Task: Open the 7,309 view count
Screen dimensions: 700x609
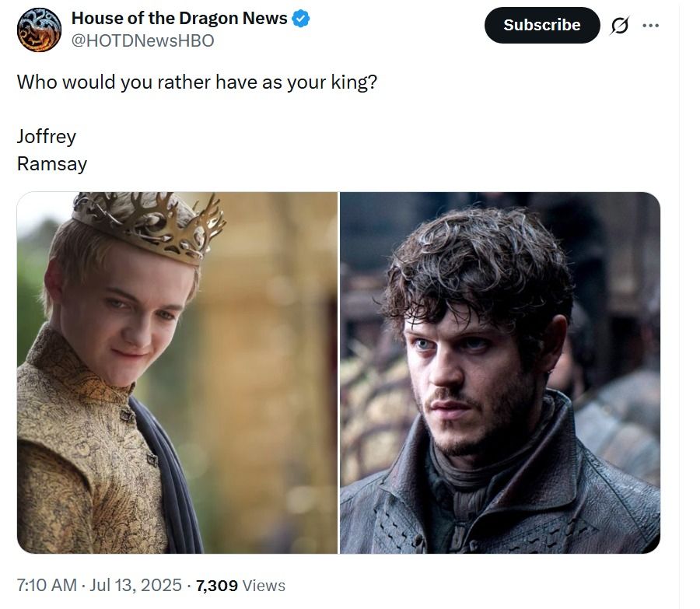Action: (x=216, y=586)
